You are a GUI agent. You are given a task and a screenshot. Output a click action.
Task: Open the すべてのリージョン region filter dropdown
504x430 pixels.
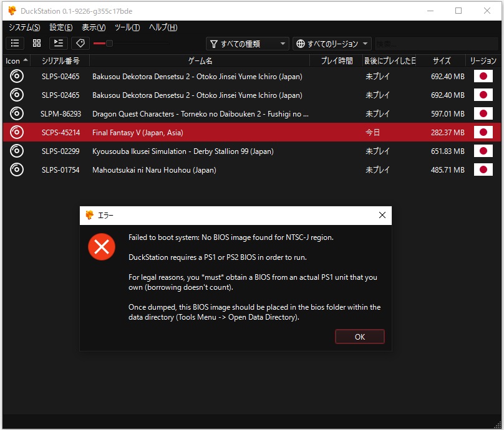(x=332, y=44)
